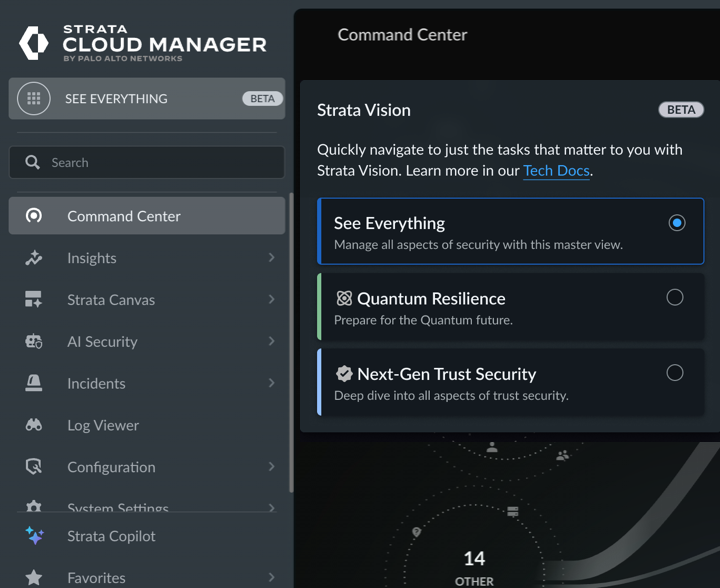720x588 pixels.
Task: Click the sidebar vertical scrollbar
Action: (x=291, y=340)
